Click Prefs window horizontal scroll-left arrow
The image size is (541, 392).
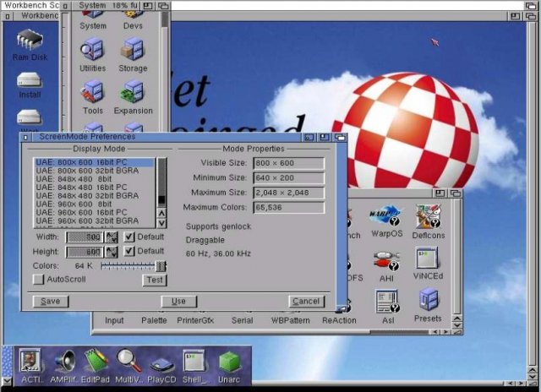(435, 332)
